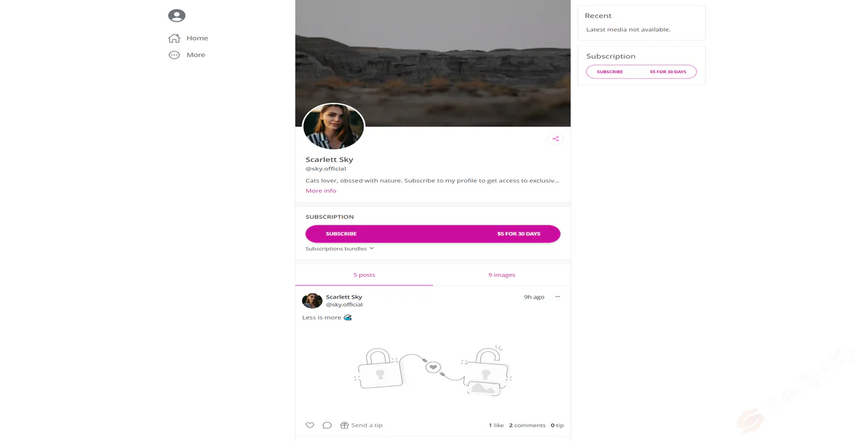868x441 pixels.
Task: Open the More sidebar menu
Action: click(x=187, y=55)
